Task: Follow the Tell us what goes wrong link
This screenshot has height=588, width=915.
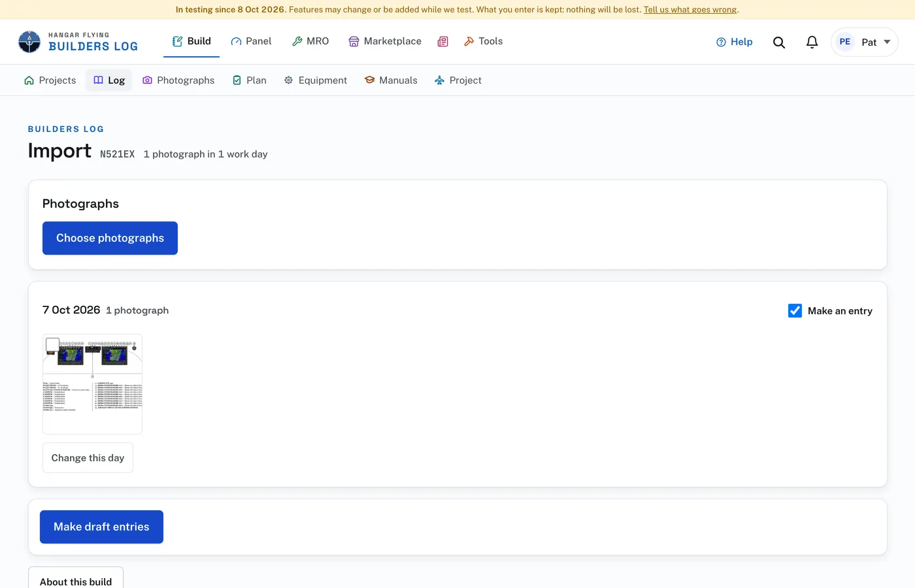Action: (x=690, y=10)
